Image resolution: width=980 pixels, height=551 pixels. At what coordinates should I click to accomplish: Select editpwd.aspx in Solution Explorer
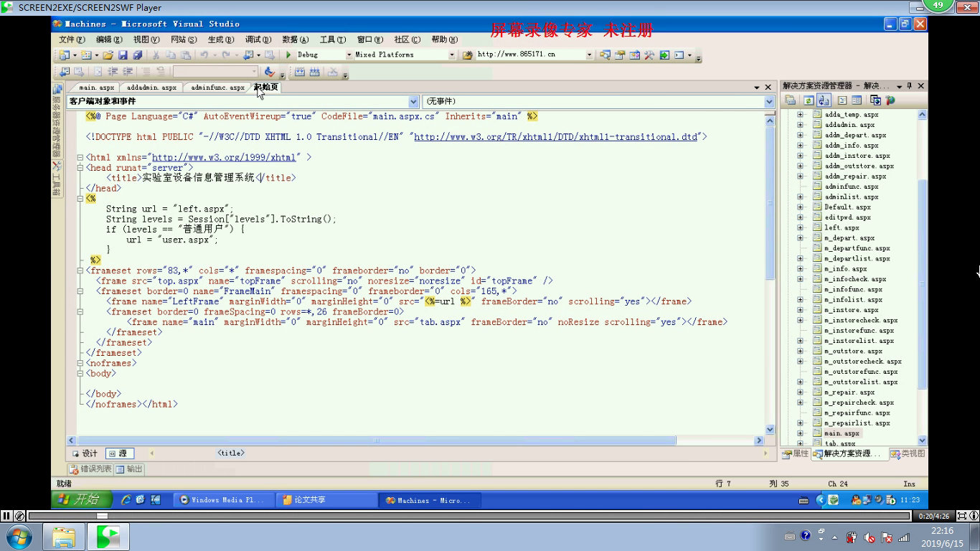(x=847, y=217)
